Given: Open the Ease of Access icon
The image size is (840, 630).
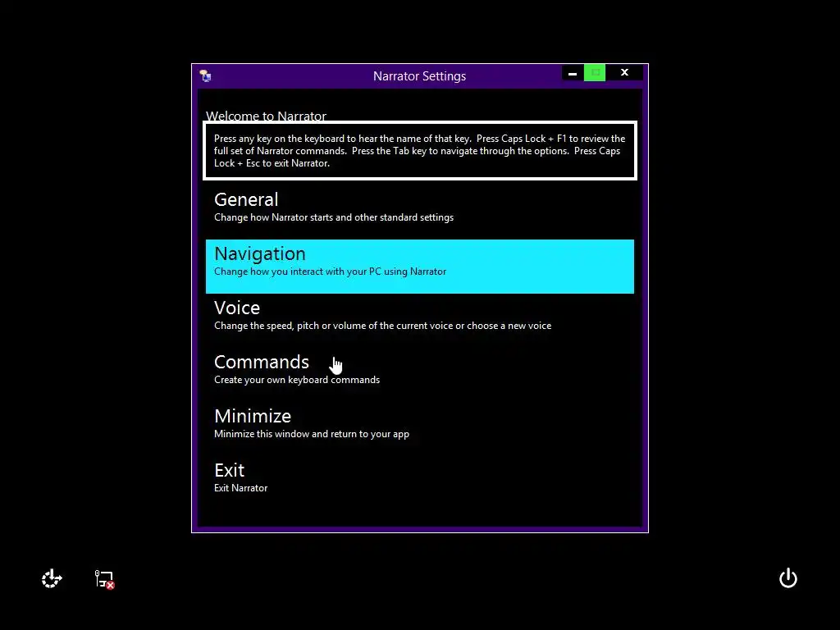Looking at the screenshot, I should pos(52,578).
